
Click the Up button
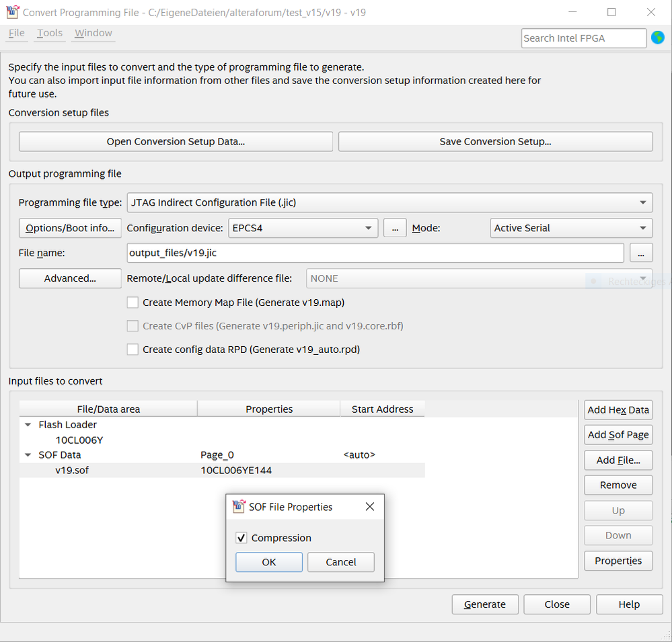pyautogui.click(x=618, y=510)
